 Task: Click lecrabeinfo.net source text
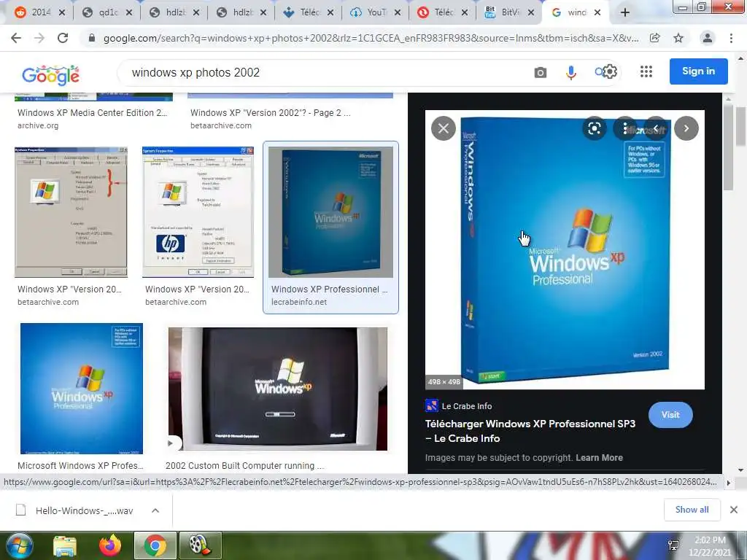tap(299, 302)
